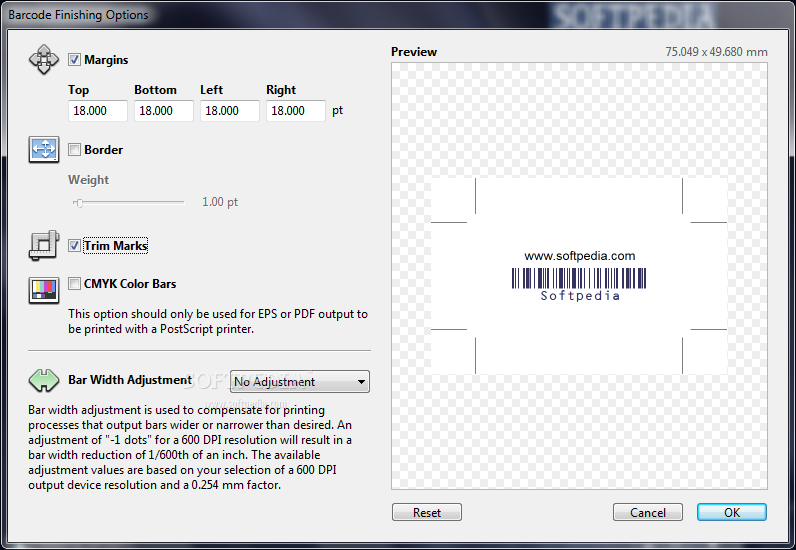The image size is (796, 550).
Task: Click the Reset button
Action: coord(426,512)
